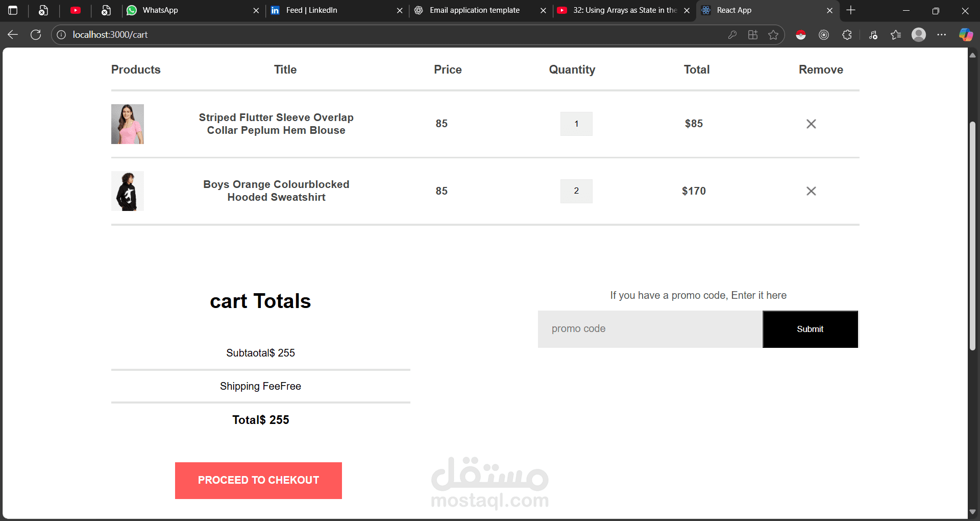Image resolution: width=980 pixels, height=521 pixels.
Task: Click the Hooded Sweatshirt product thumbnail
Action: pos(128,191)
